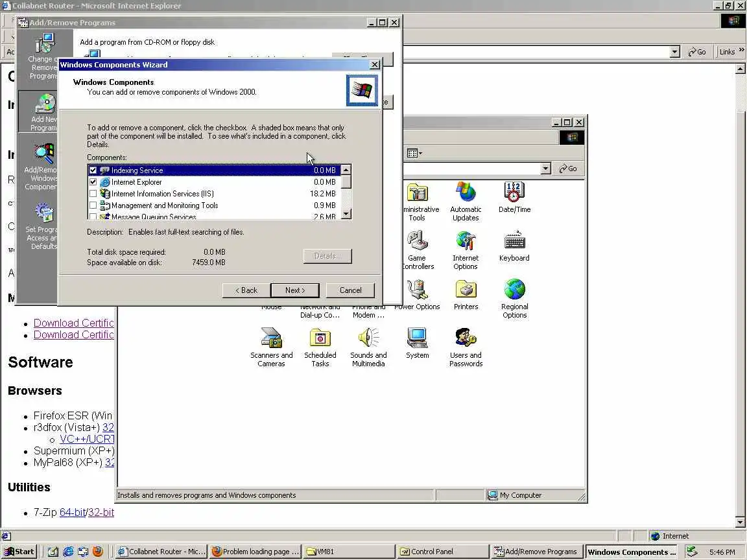
Task: Open Administrative Tools icon in Control Panel
Action: pos(418,202)
